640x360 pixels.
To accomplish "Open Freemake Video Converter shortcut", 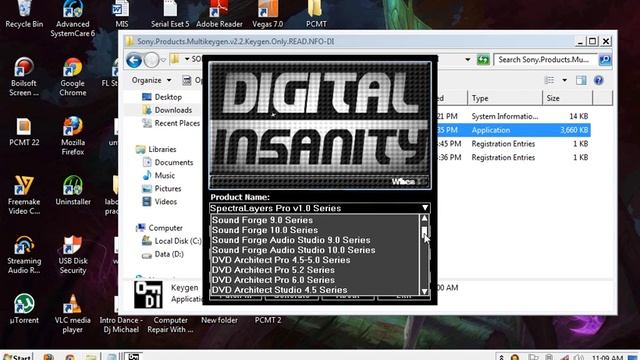I will (24, 195).
